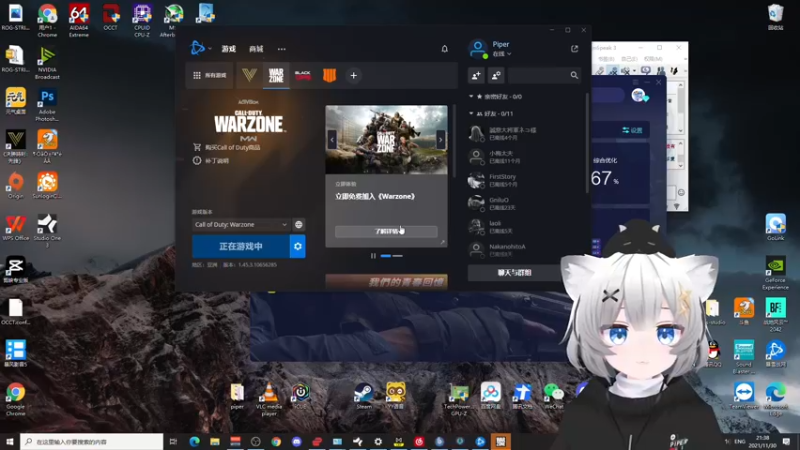
Task: Go to previous news slide arrow
Action: tap(332, 139)
